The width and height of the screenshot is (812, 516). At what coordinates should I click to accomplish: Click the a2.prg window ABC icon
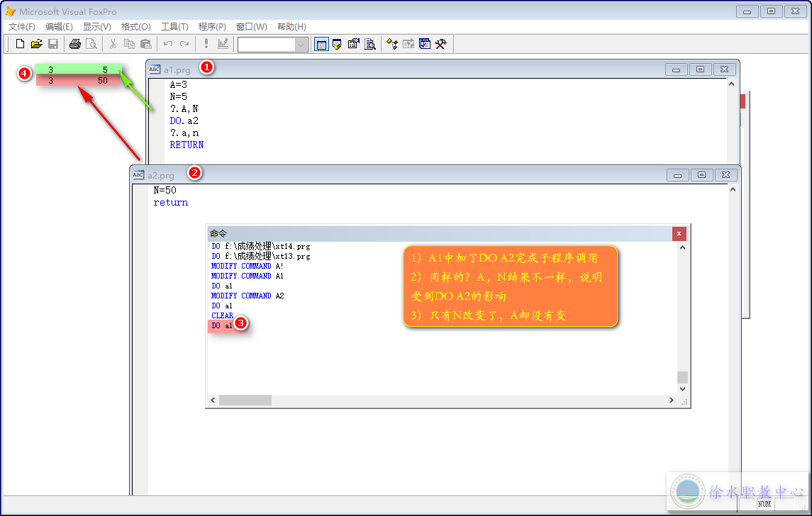(x=138, y=175)
